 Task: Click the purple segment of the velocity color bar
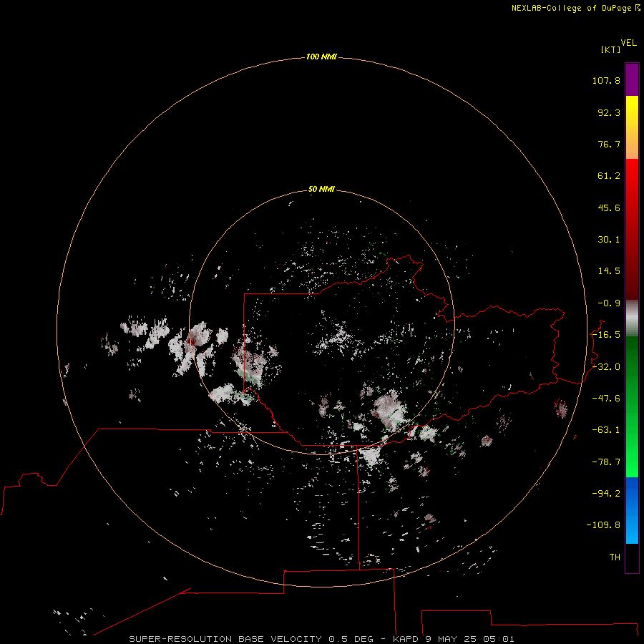point(632,79)
